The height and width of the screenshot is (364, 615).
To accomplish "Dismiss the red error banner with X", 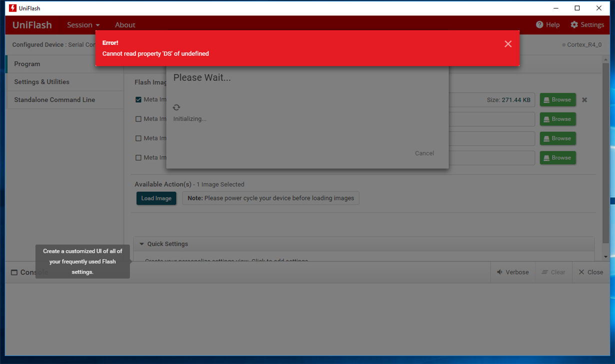I will [x=508, y=44].
